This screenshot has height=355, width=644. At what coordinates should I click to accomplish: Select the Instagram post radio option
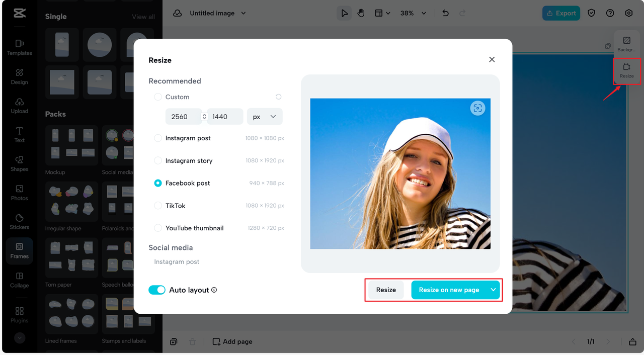(x=158, y=138)
